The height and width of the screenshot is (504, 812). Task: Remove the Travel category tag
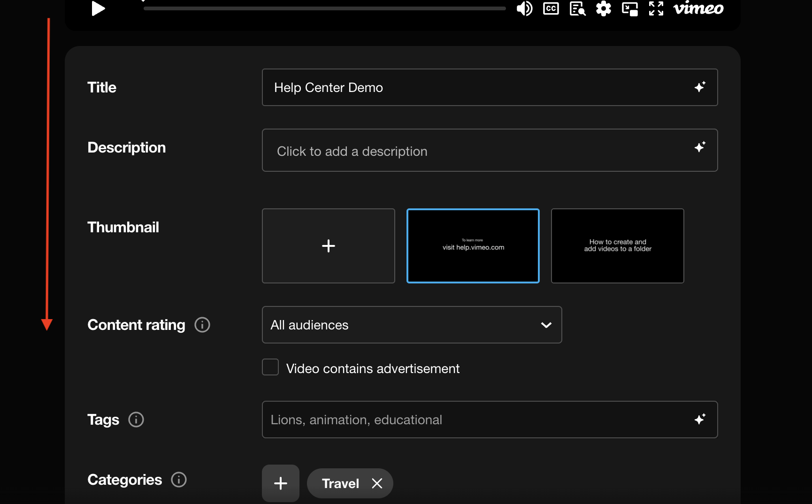(x=377, y=483)
